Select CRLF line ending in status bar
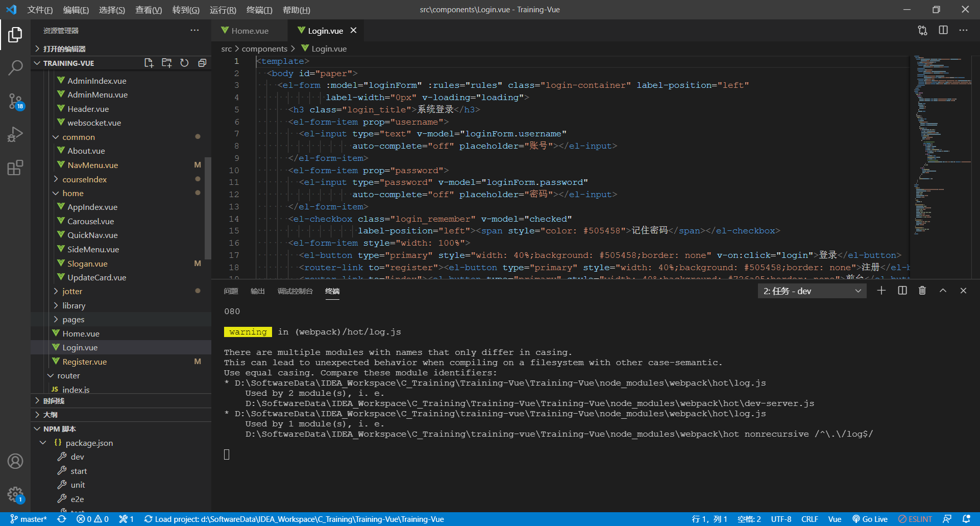The height and width of the screenshot is (526, 980). click(x=810, y=519)
